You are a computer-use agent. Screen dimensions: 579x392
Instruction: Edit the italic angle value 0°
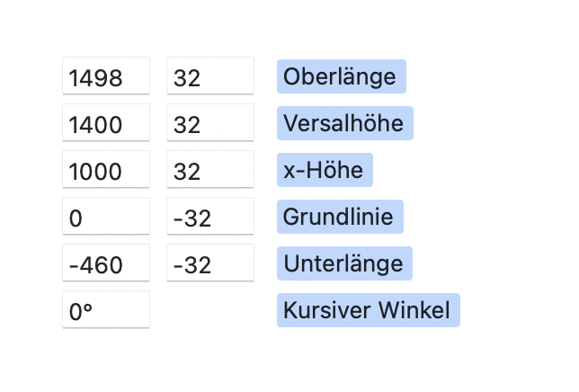[x=105, y=310]
